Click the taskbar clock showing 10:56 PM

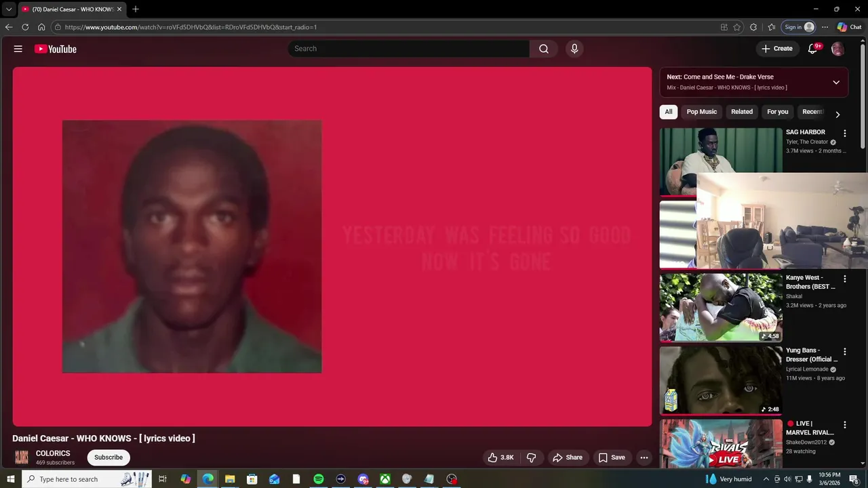coord(829,479)
